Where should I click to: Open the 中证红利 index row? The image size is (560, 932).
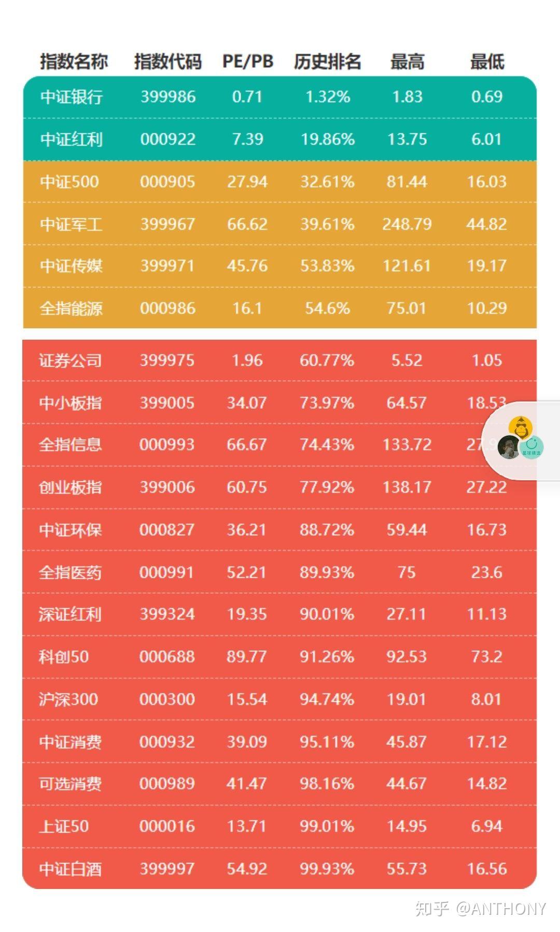click(x=280, y=140)
